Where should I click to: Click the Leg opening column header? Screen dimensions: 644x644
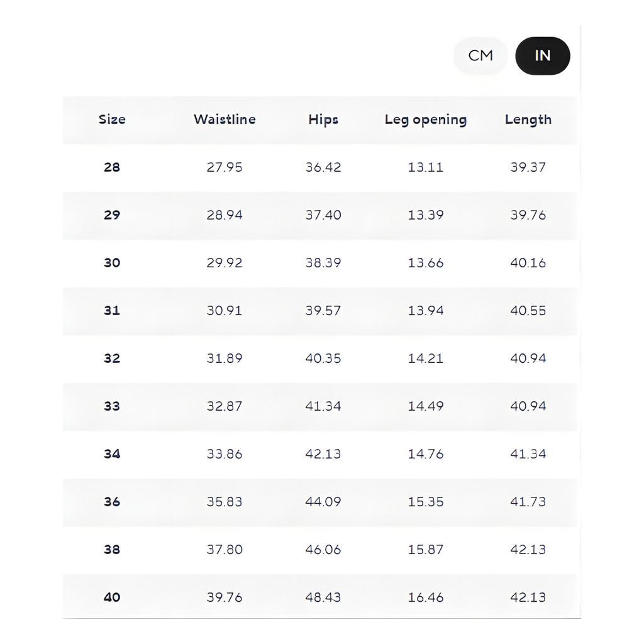(426, 119)
